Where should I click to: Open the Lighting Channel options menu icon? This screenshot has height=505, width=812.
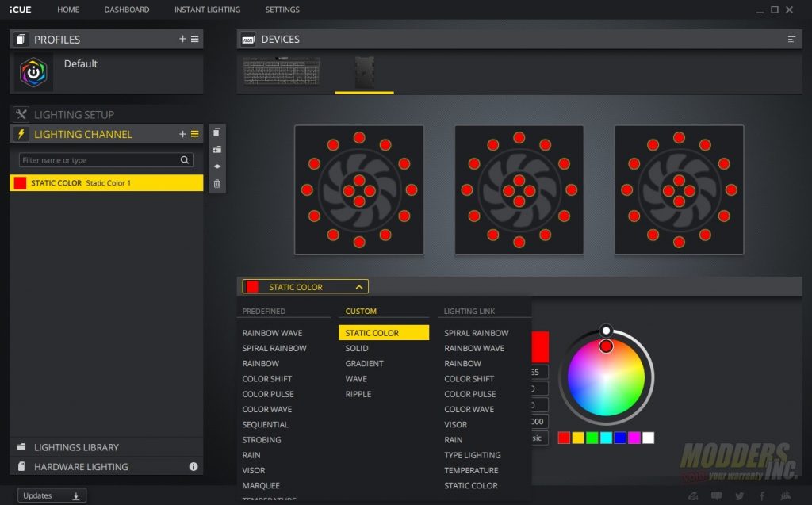195,134
